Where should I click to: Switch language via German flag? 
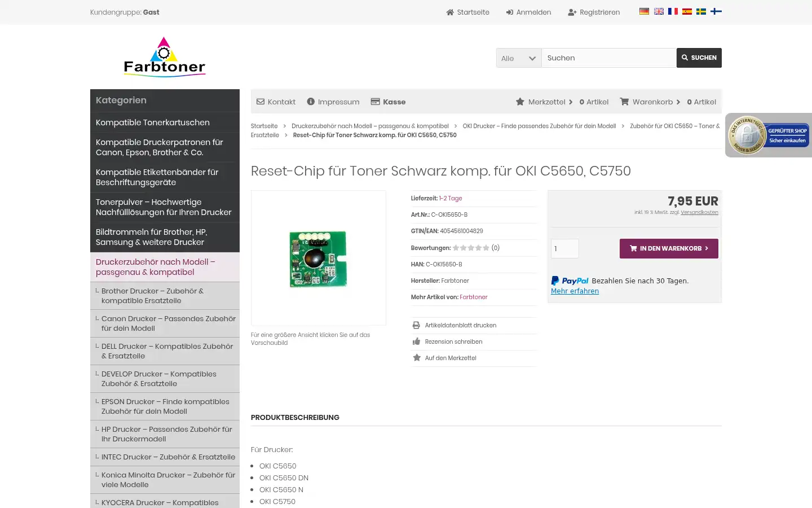coord(644,11)
